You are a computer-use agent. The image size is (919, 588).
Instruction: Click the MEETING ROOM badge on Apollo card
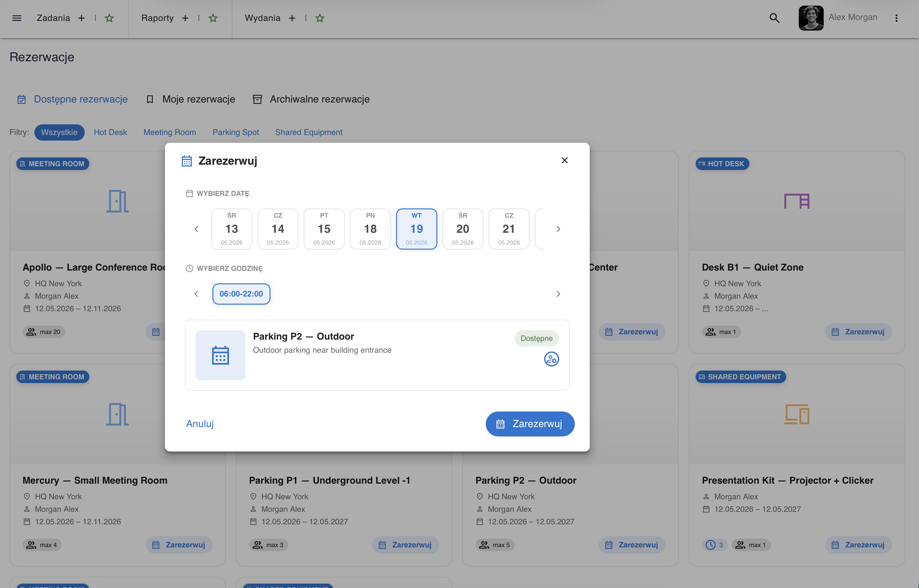(53, 164)
